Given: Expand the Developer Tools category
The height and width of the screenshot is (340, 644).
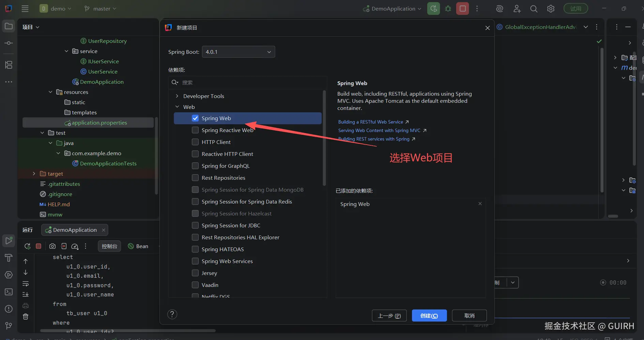Looking at the screenshot, I should 177,96.
